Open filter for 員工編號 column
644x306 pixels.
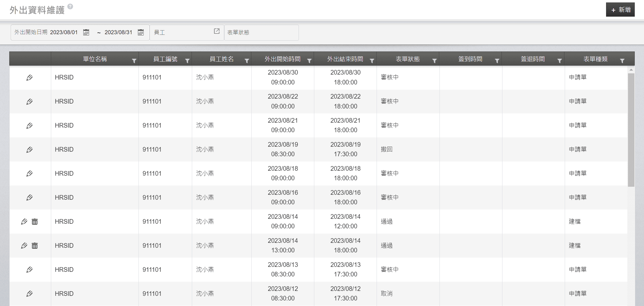point(187,61)
